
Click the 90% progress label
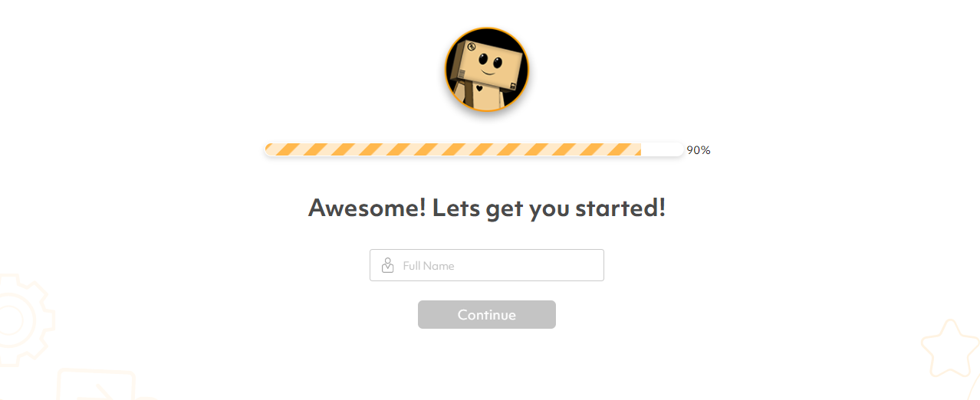(699, 150)
